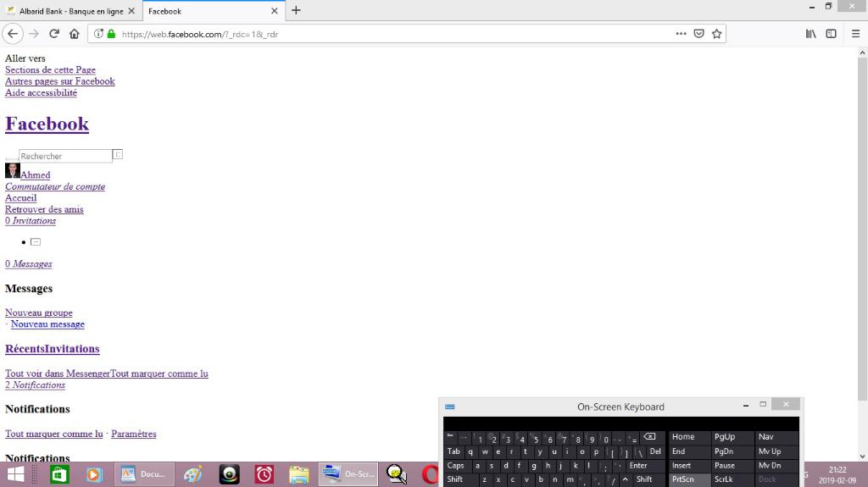The image size is (868, 487).
Task: Bookmark this page with the star
Action: point(717,34)
